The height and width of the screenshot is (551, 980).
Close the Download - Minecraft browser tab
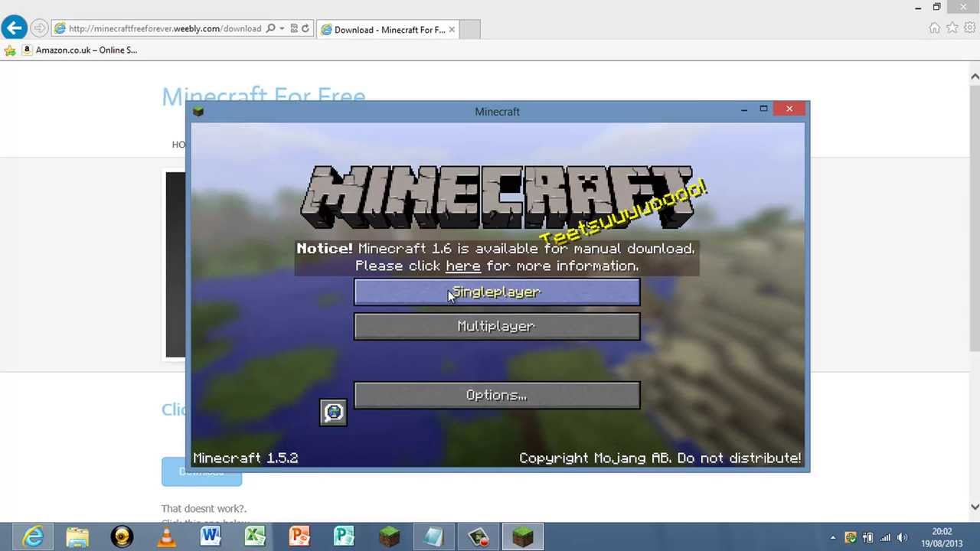452,30
